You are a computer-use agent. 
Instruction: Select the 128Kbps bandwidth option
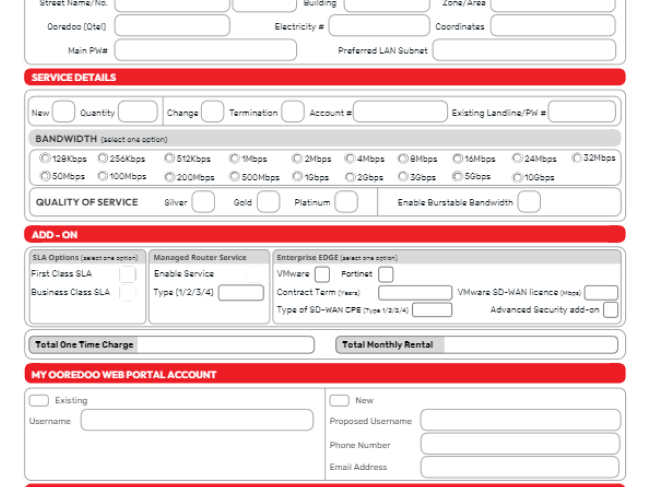(x=45, y=158)
